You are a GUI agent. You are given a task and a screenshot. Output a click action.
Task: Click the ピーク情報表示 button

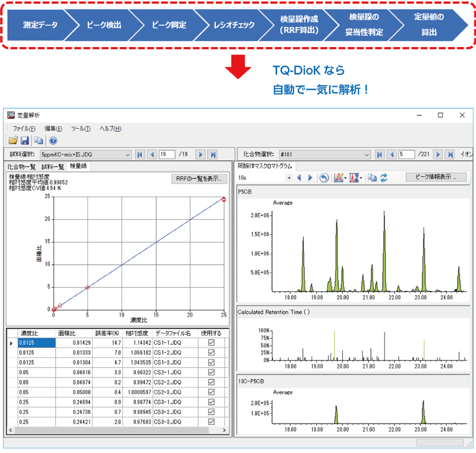click(435, 178)
